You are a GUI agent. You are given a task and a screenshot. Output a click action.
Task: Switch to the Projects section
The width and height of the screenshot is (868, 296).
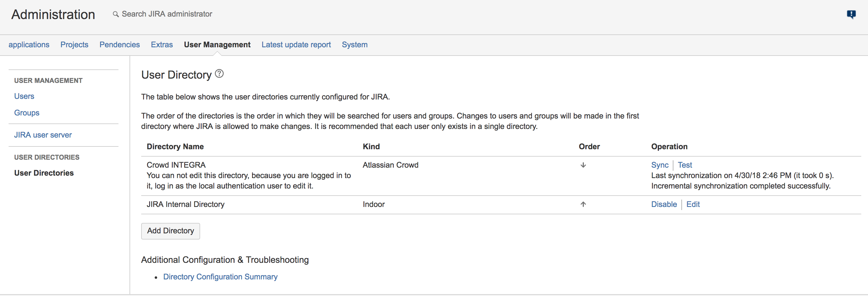coord(74,45)
